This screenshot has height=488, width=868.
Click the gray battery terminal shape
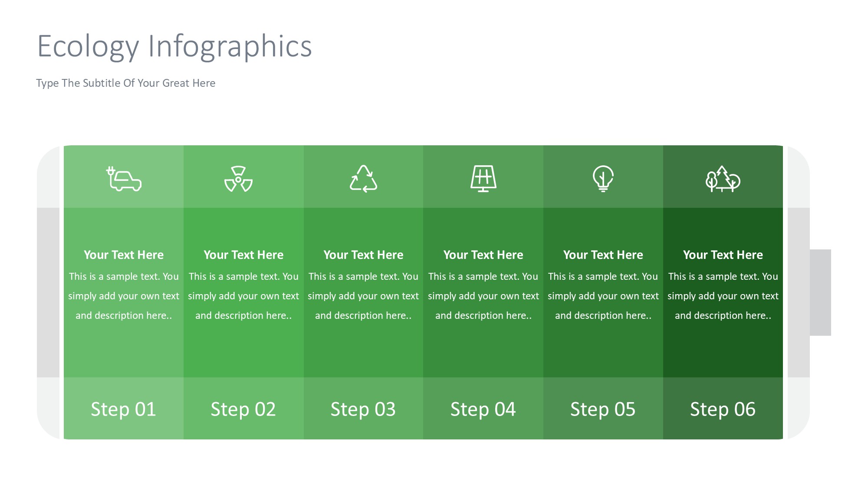(820, 292)
